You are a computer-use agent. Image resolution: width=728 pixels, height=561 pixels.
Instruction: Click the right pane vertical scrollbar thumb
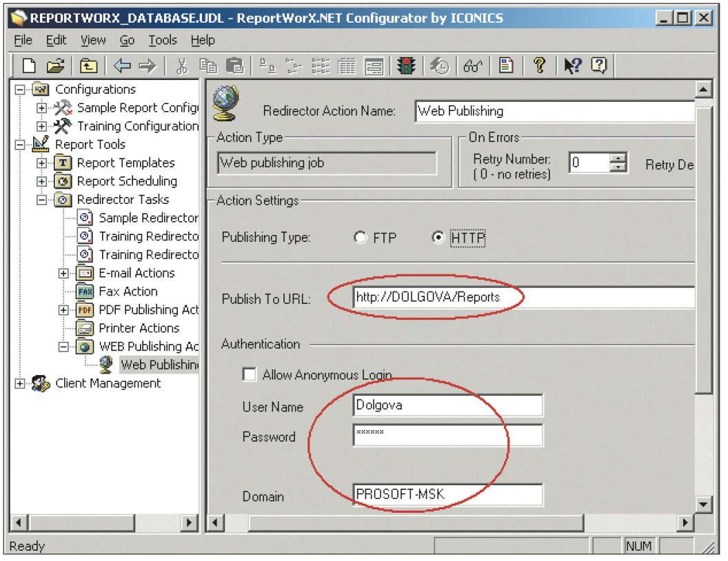click(703, 251)
